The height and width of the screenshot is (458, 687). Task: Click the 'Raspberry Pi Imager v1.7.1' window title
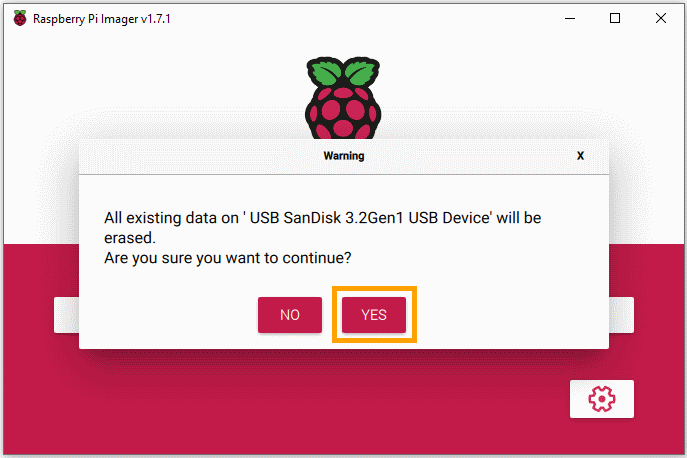(102, 19)
